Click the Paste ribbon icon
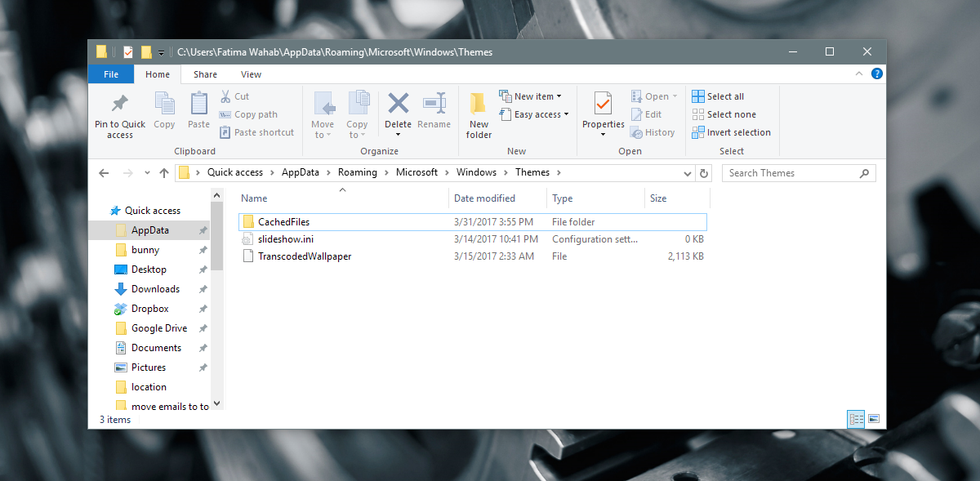The image size is (980, 481). tap(199, 104)
